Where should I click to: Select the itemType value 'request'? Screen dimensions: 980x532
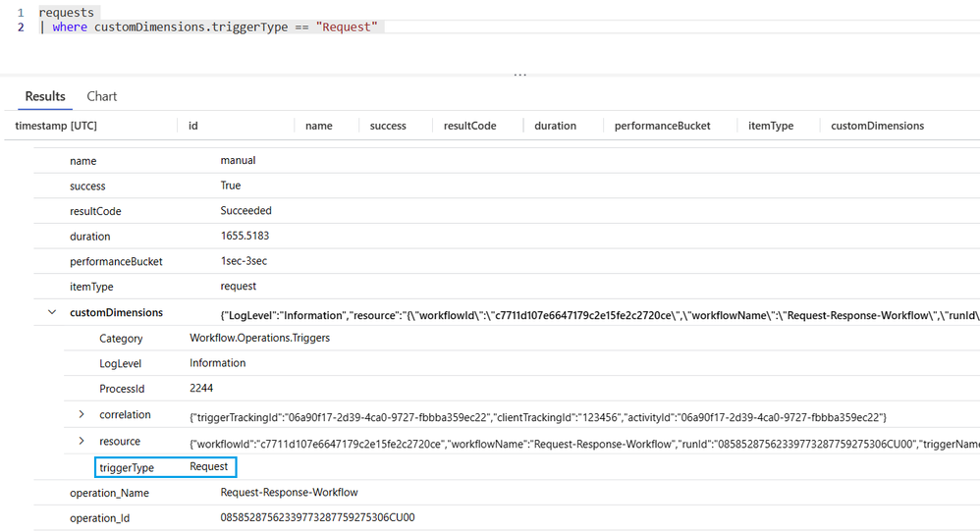[238, 286]
